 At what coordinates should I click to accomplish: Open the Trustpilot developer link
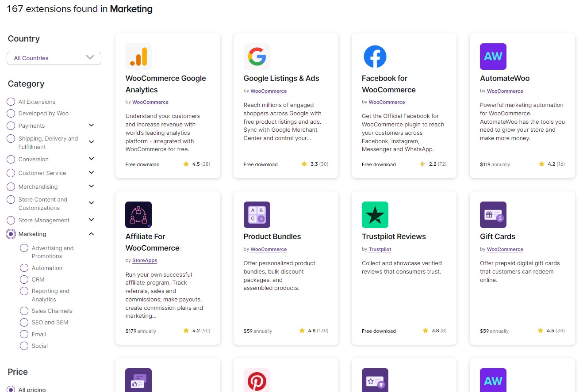coord(380,249)
